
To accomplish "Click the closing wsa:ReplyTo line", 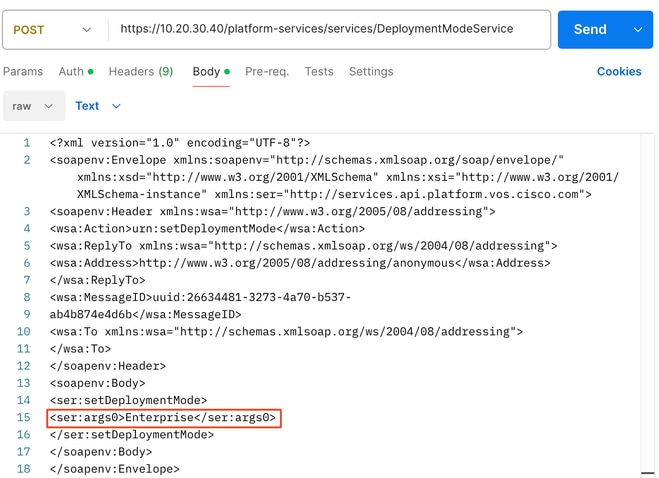I will click(97, 280).
